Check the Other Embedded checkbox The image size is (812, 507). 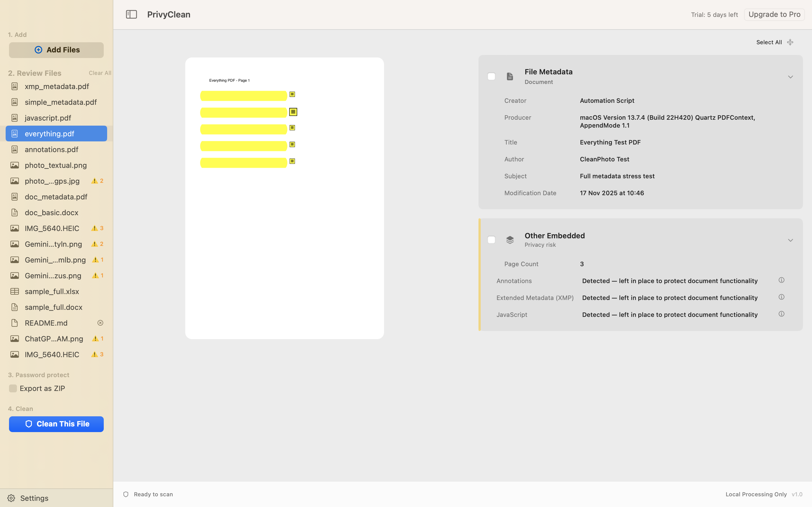tap(491, 240)
